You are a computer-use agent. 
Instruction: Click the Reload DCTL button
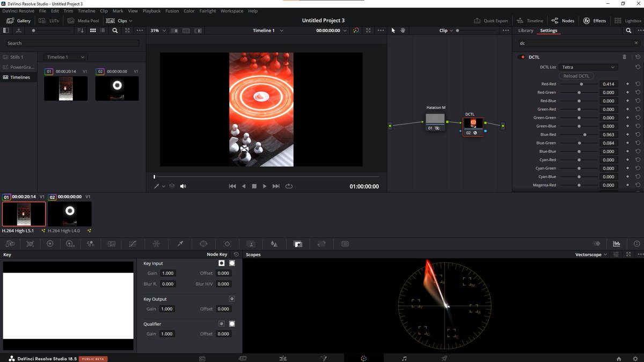pyautogui.click(x=576, y=76)
